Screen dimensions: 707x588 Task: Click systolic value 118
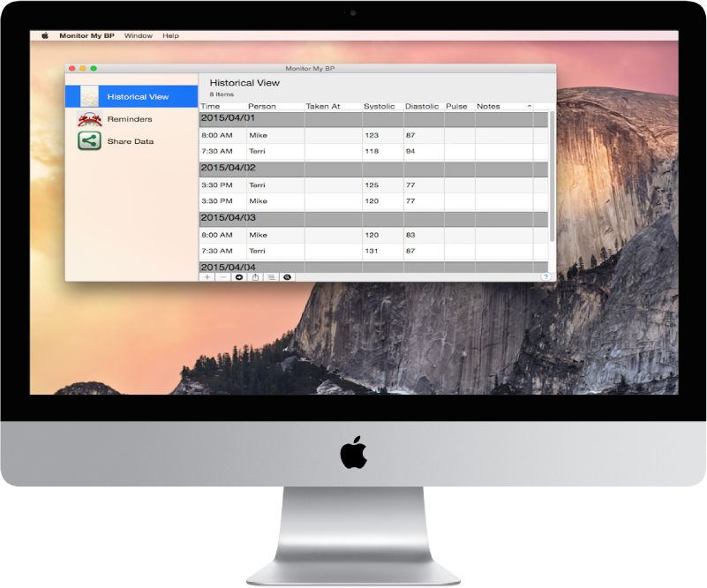point(372,151)
